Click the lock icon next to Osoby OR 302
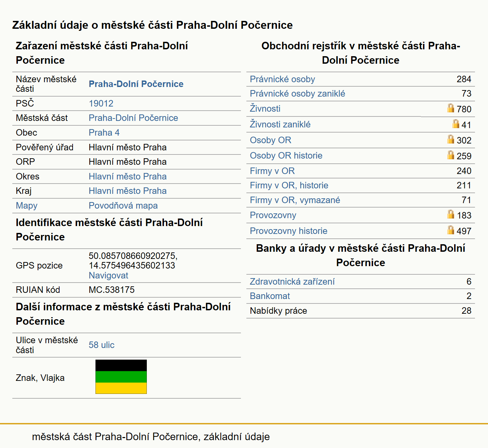The height and width of the screenshot is (448, 488). click(x=451, y=139)
